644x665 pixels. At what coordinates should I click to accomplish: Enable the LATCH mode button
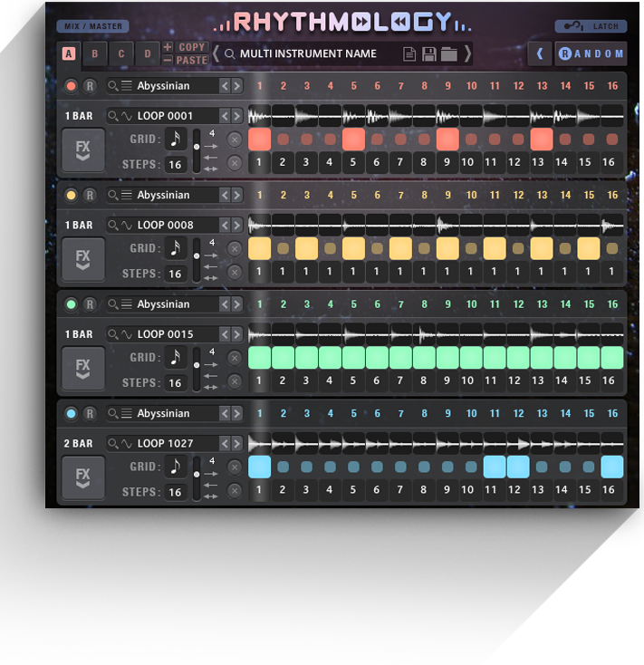coord(591,26)
